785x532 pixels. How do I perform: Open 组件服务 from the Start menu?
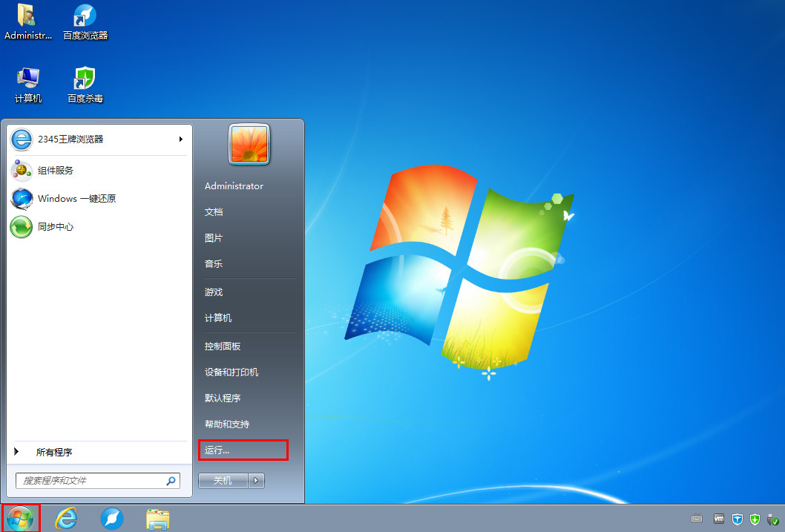pos(56,171)
